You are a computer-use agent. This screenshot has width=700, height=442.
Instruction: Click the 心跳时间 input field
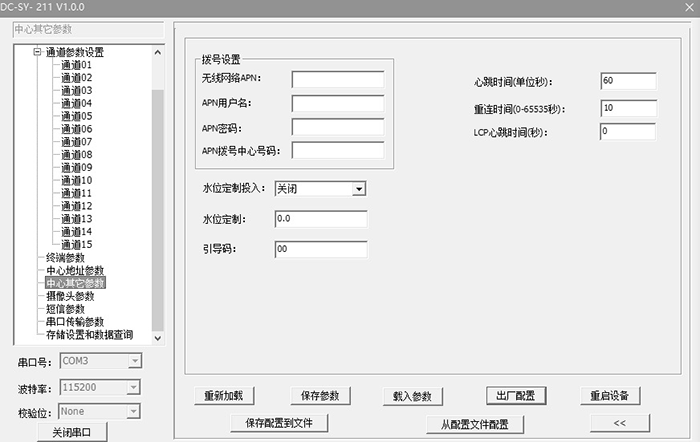[x=628, y=81]
